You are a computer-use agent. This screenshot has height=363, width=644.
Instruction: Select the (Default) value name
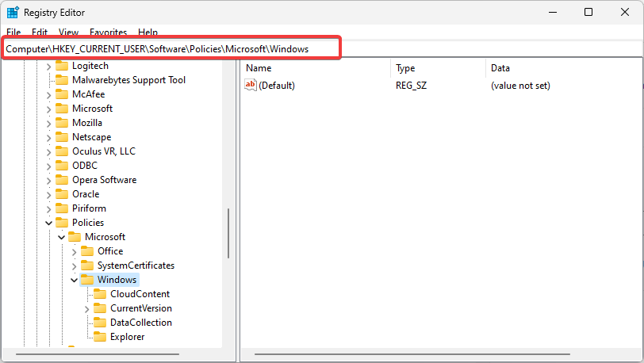point(277,86)
